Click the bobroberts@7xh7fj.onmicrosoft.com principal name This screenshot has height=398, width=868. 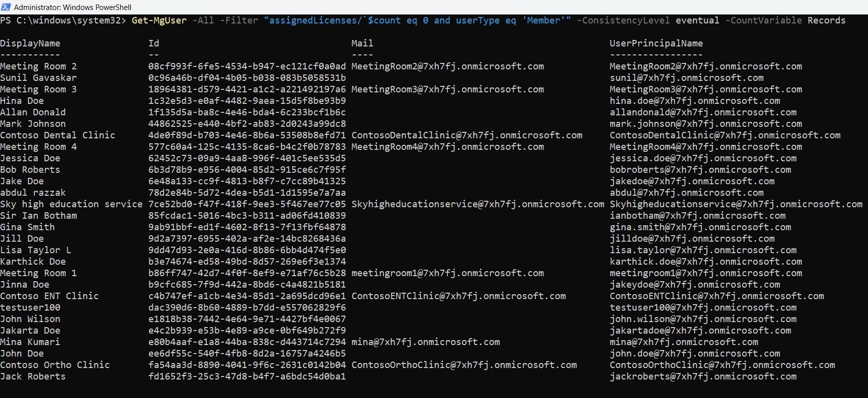[700, 170]
